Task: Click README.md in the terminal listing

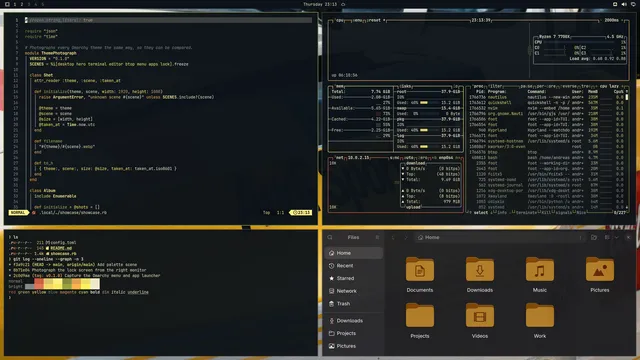Action: 61,248
